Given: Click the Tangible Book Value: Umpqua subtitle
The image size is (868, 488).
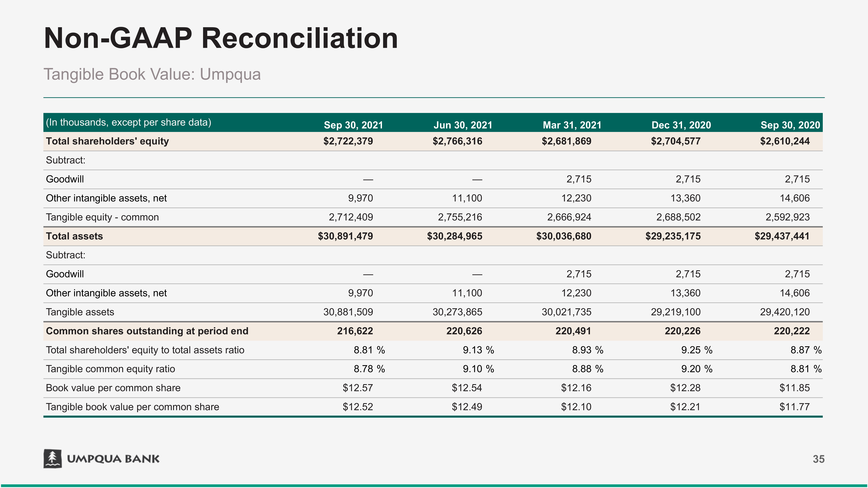Looking at the screenshot, I should tap(152, 74).
